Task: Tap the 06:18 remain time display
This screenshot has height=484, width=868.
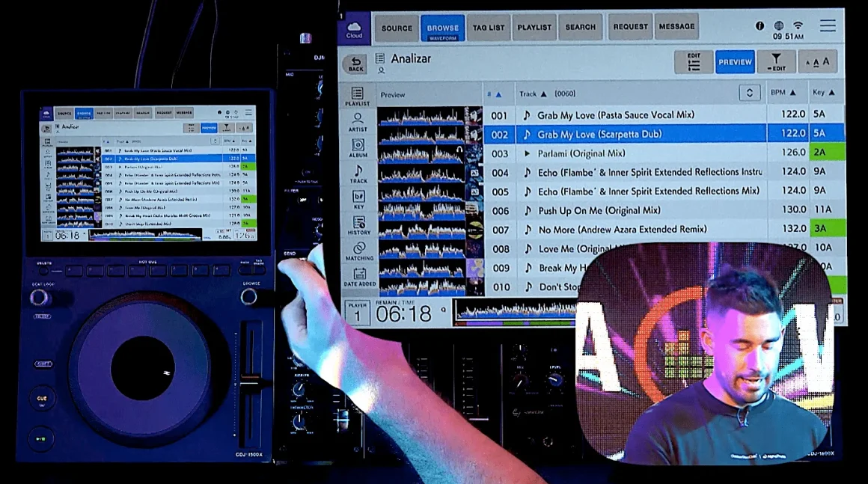Action: [403, 314]
